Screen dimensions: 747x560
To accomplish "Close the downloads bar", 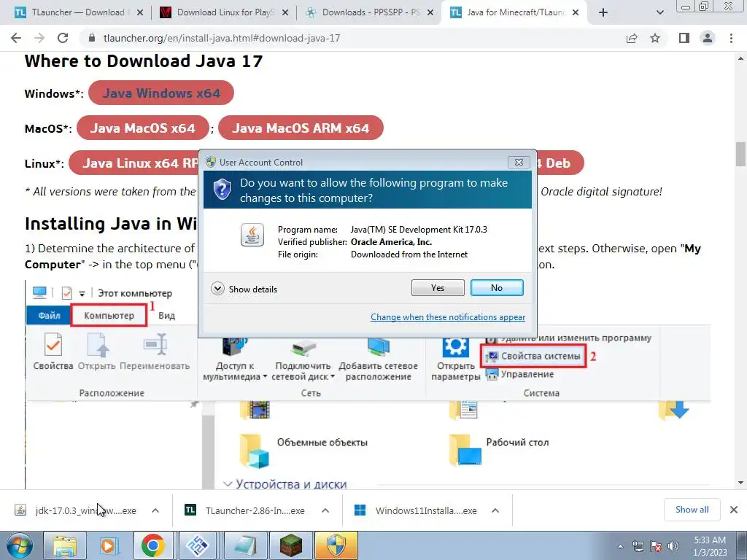I will (x=734, y=510).
